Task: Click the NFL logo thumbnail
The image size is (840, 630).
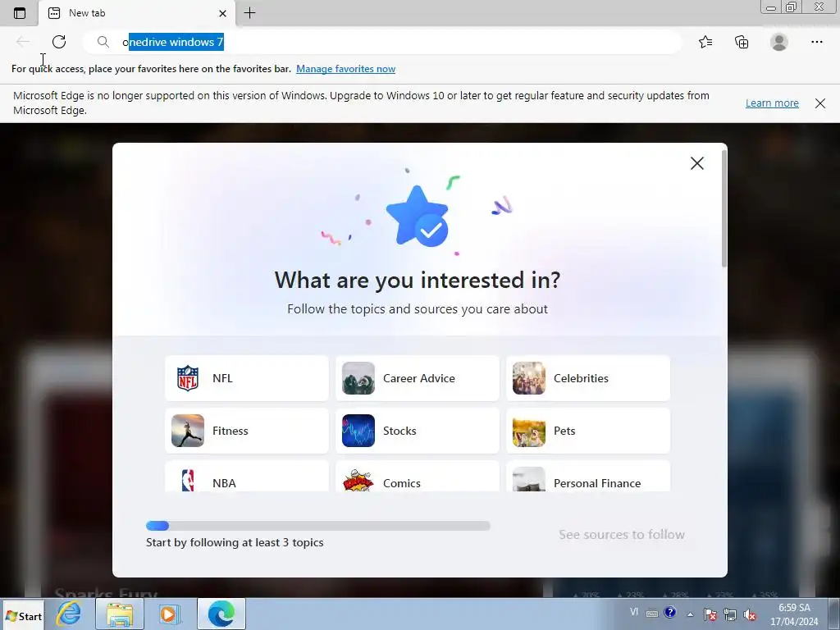Action: click(188, 378)
